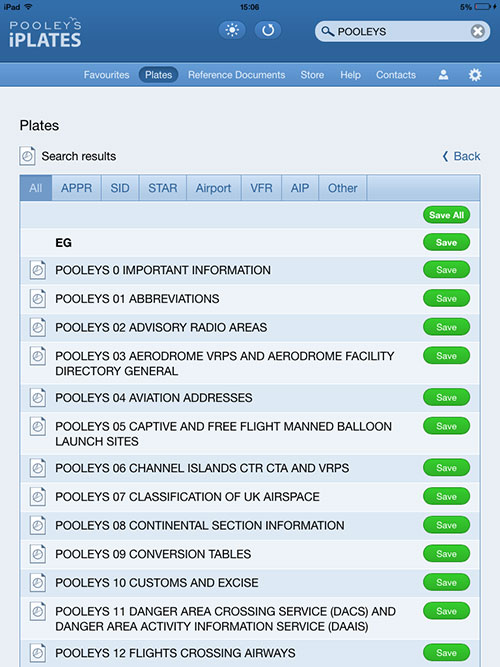Open POOLEYS 04 AVIATION ADDRESSES title
Image resolution: width=500 pixels, height=667 pixels.
154,397
